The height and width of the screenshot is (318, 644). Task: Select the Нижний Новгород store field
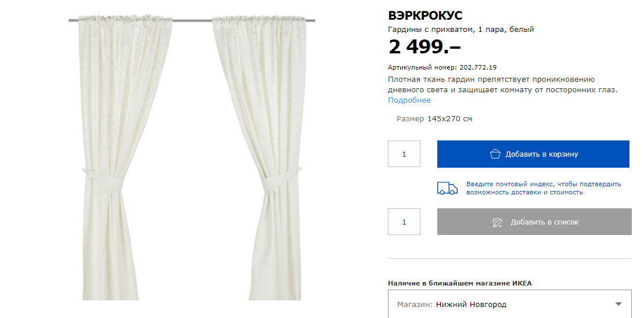510,304
